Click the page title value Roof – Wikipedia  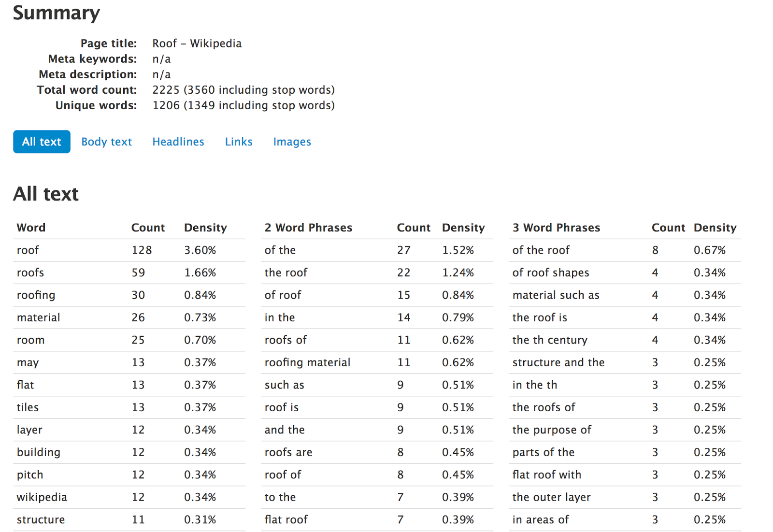click(197, 43)
